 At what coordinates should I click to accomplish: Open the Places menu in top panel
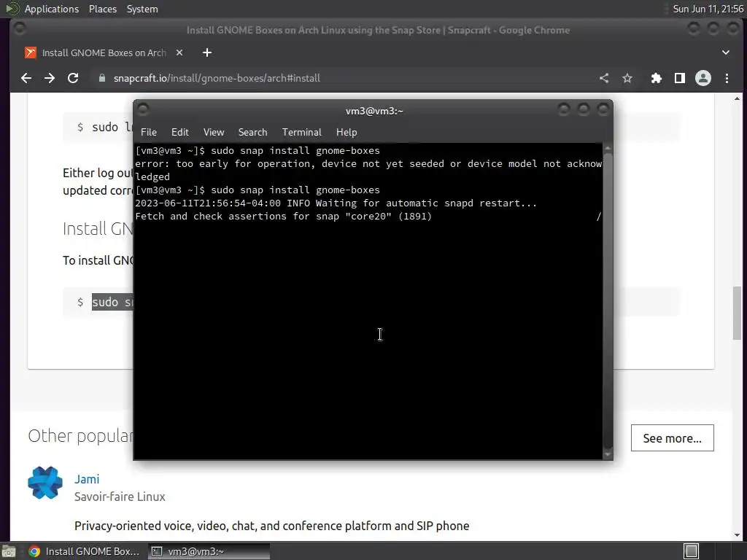102,9
